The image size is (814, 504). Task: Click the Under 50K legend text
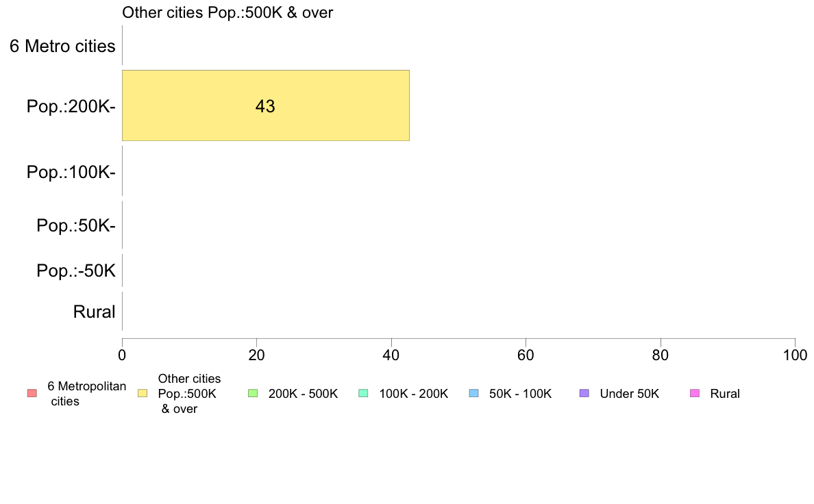tap(629, 394)
